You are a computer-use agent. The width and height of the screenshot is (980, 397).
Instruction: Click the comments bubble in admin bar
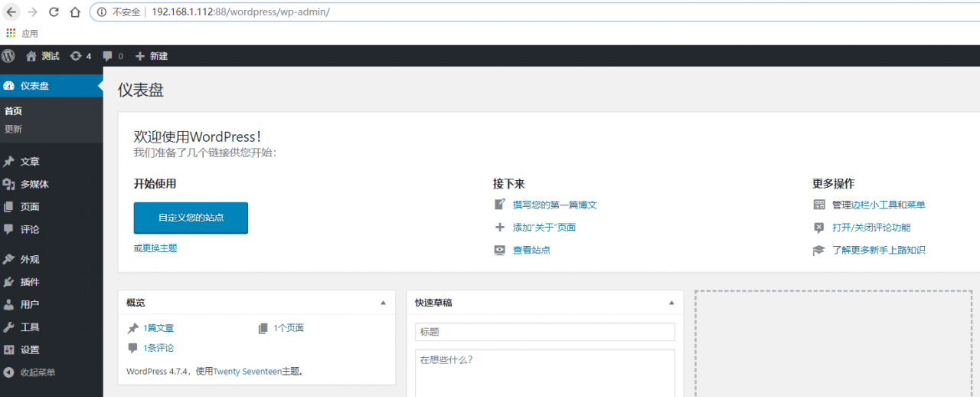(108, 56)
